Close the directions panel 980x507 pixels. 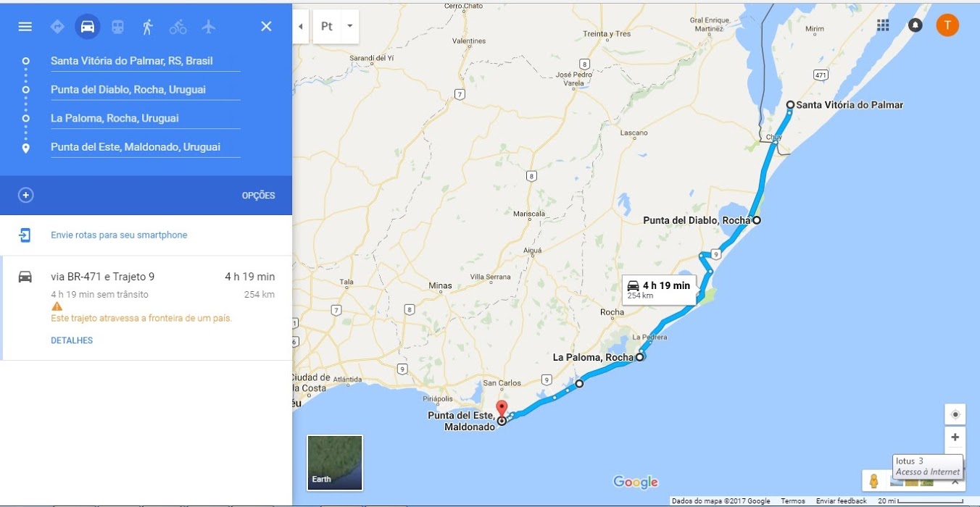[266, 27]
